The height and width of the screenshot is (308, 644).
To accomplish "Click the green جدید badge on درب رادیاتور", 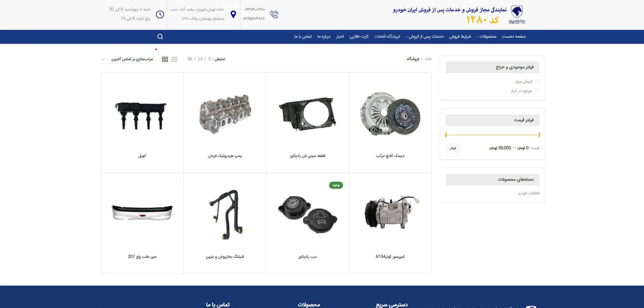I will tap(336, 185).
